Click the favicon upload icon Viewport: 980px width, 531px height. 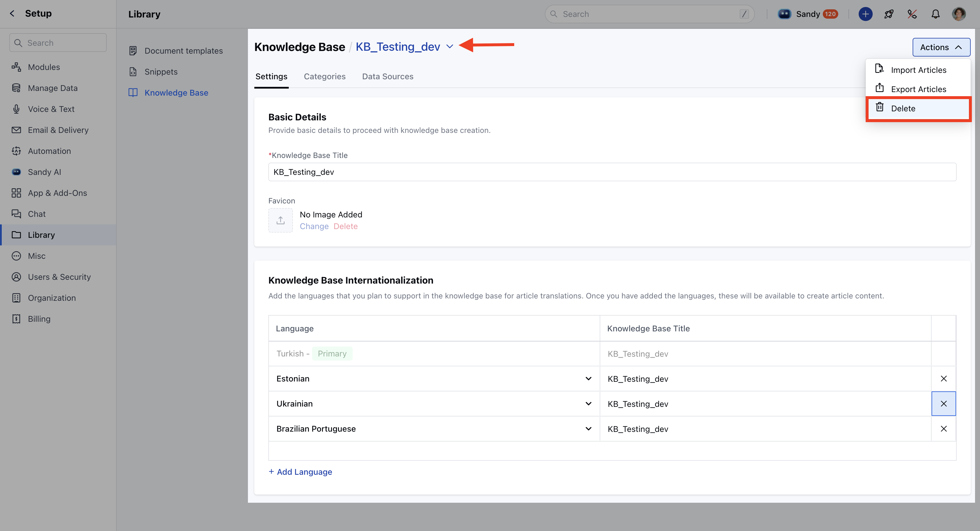tap(280, 220)
